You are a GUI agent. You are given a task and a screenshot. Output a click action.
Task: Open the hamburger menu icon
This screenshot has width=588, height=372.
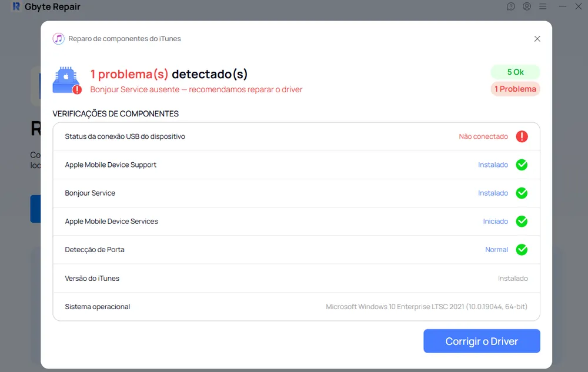(543, 6)
